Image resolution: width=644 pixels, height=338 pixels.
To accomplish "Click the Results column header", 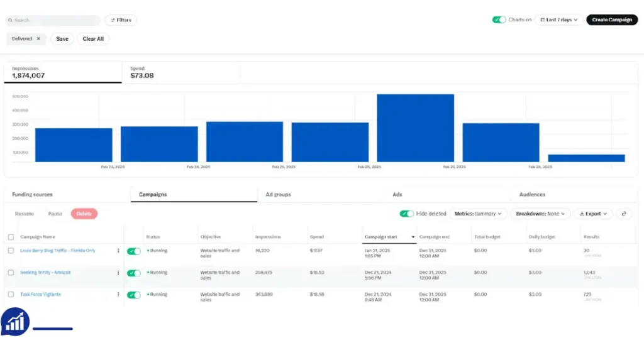I will point(591,237).
